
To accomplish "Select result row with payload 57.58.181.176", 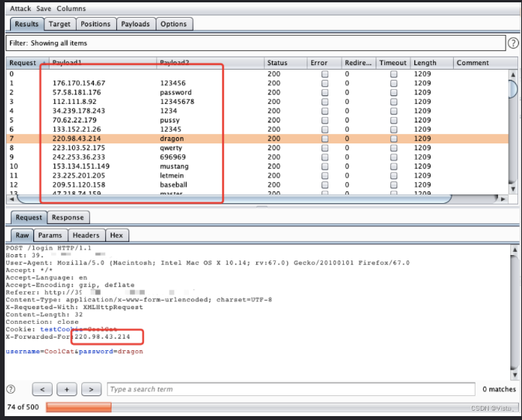I will [257, 92].
